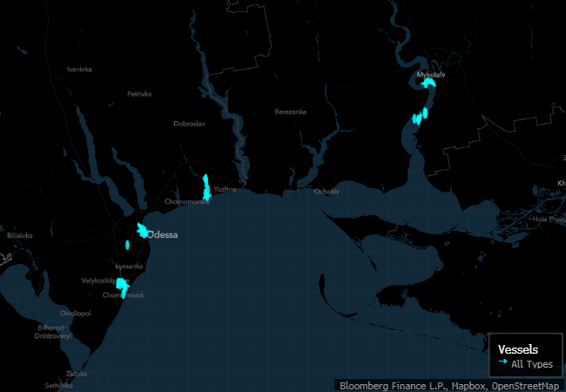Select the vessel cluster at Odessa port
This screenshot has width=566, height=392.
pos(144,231)
